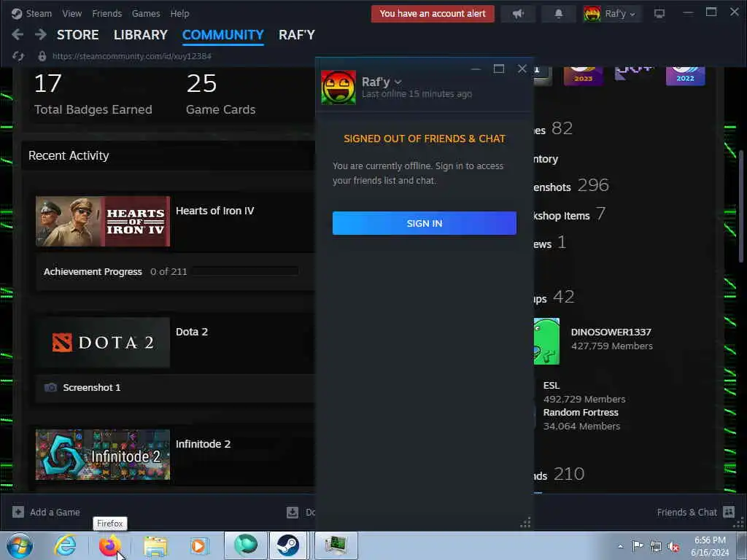Click Add a Game
The height and width of the screenshot is (560, 747).
pos(55,512)
